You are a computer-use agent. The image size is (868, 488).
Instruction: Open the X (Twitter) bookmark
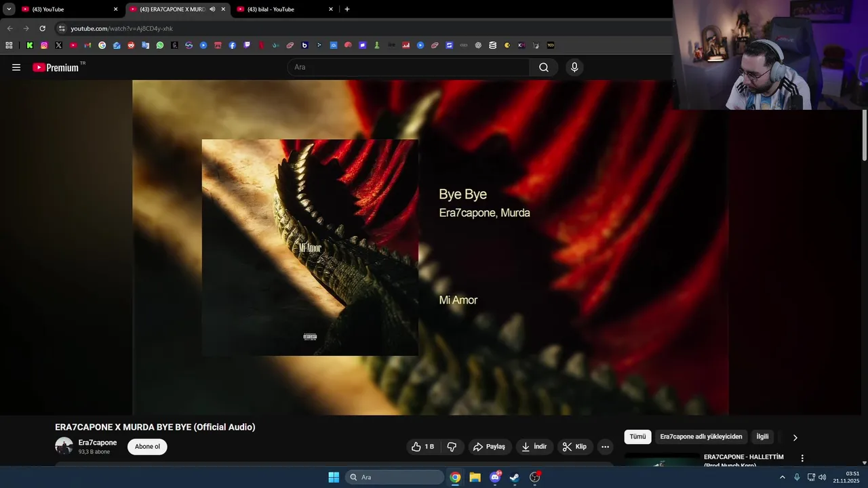[x=58, y=45]
